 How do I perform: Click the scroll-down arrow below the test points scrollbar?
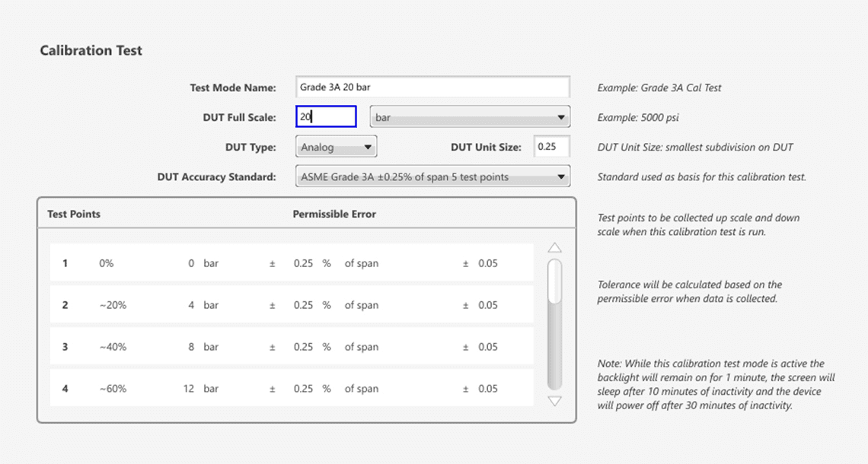point(554,399)
